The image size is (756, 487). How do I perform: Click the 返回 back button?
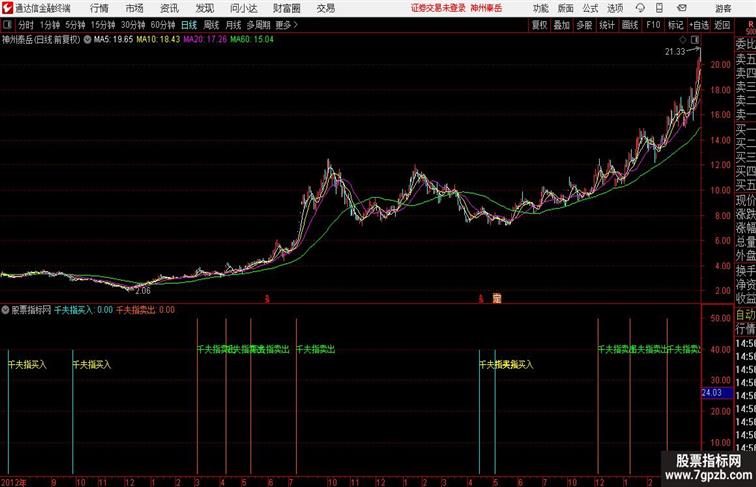click(722, 25)
